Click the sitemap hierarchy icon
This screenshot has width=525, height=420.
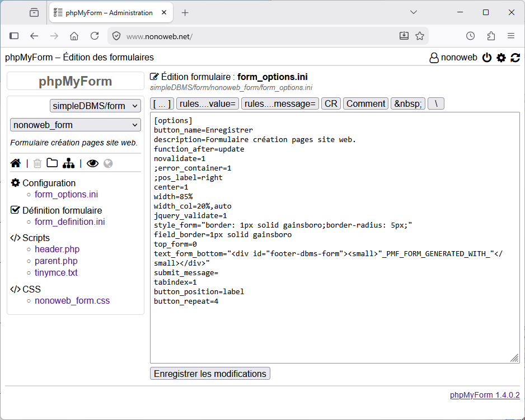coord(68,163)
